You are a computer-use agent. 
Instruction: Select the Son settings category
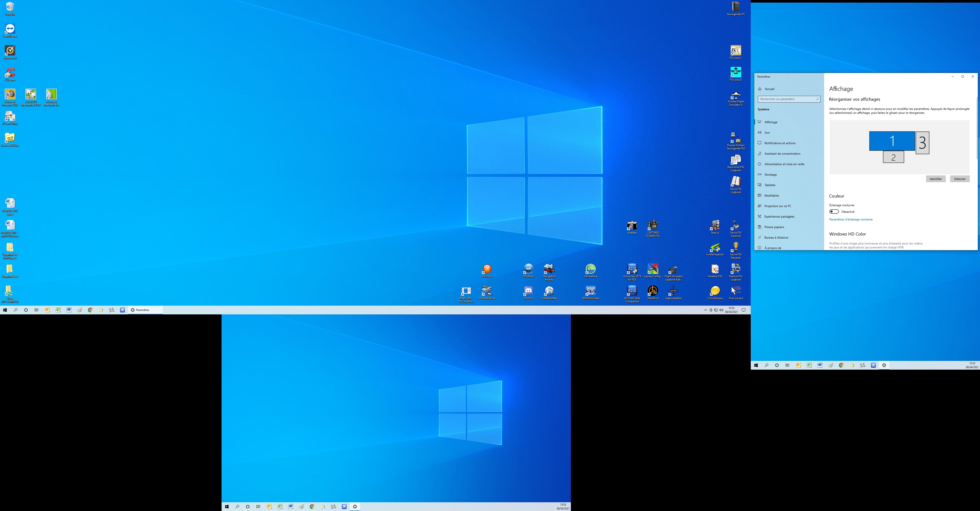[x=767, y=133]
